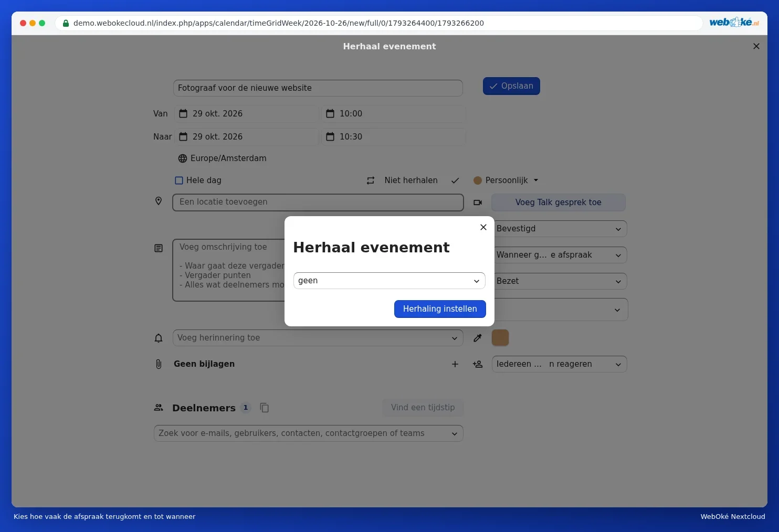Open the Bezet availability dropdown
The width and height of the screenshot is (779, 532).
(560, 281)
